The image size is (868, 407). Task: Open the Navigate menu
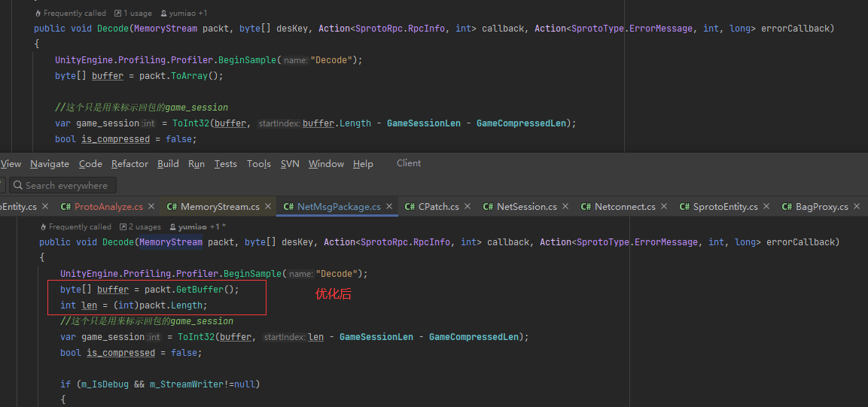[x=50, y=164]
